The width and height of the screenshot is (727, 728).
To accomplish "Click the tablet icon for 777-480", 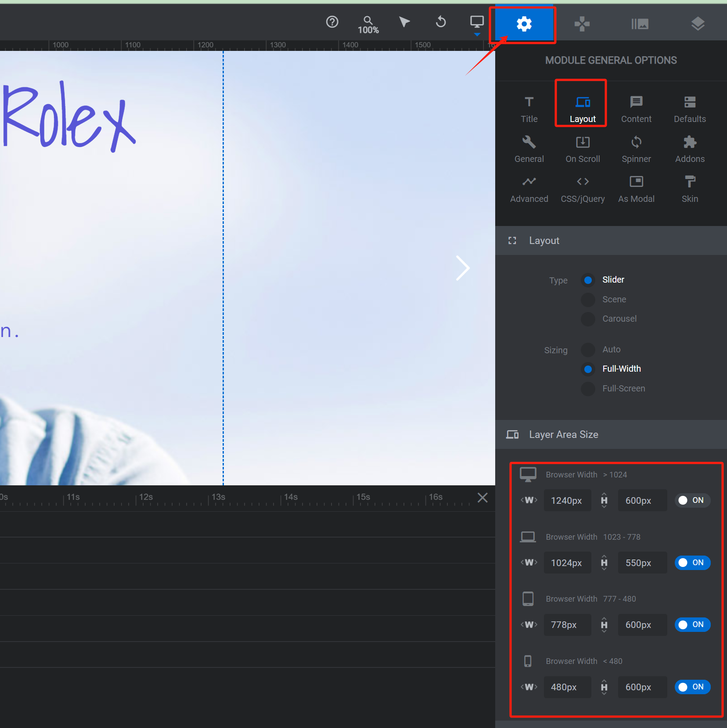I will point(528,599).
